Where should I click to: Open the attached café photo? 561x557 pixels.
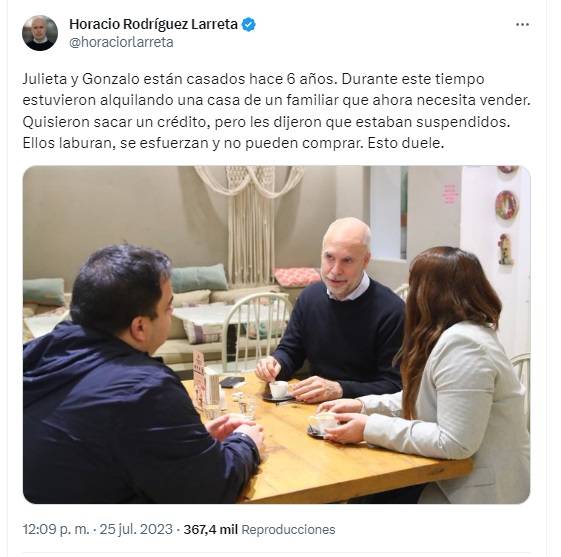click(x=276, y=334)
